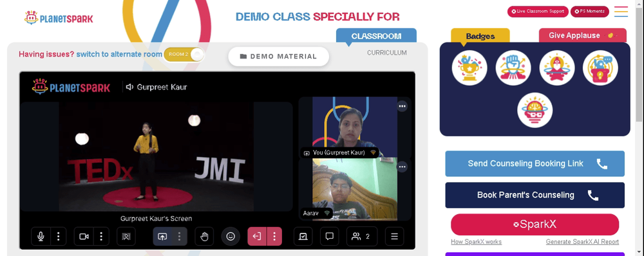Select Gurpreet Kaur's shared screen view
The height and width of the screenshot is (256, 644).
coord(156,157)
